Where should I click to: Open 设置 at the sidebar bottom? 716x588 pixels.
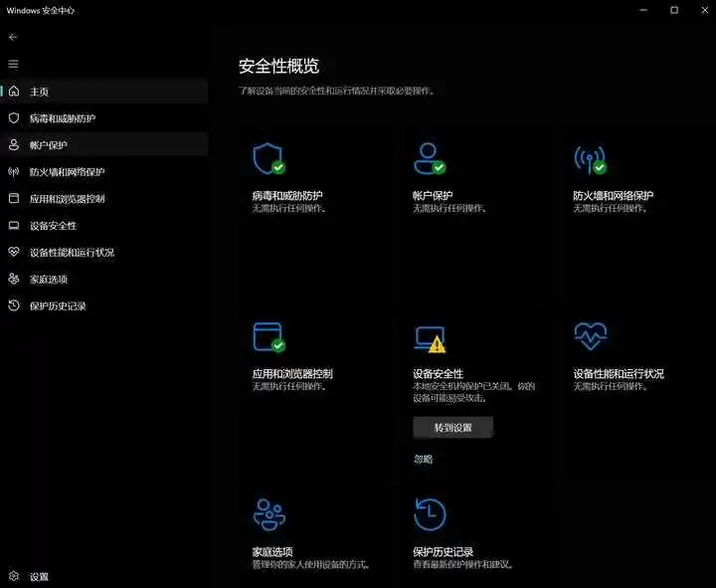[104, 576]
